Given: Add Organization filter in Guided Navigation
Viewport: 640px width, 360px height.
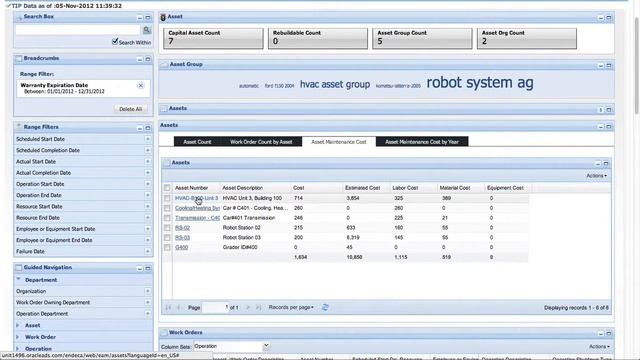Looking at the screenshot, I should [147, 291].
